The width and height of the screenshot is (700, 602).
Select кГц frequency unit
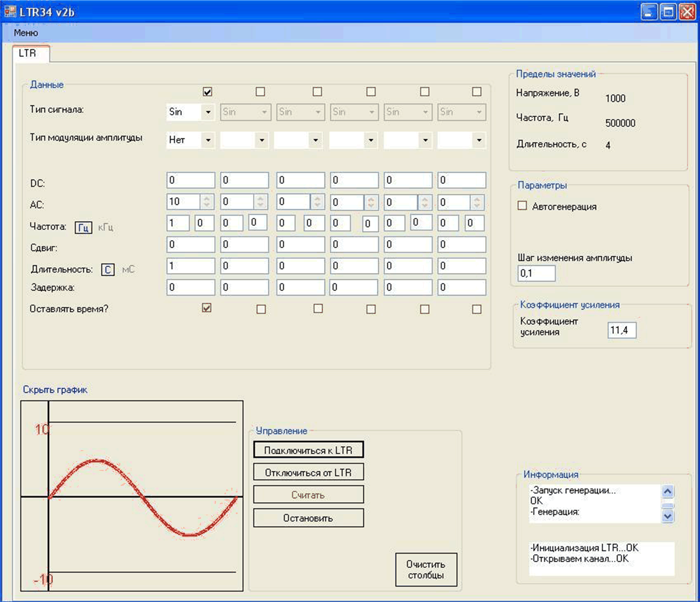click(x=106, y=228)
